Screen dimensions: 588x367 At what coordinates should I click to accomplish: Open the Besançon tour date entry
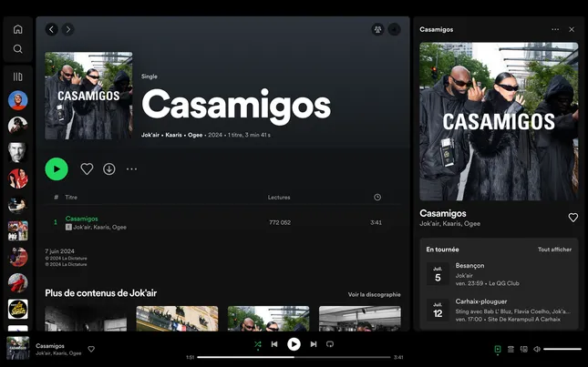499,274
